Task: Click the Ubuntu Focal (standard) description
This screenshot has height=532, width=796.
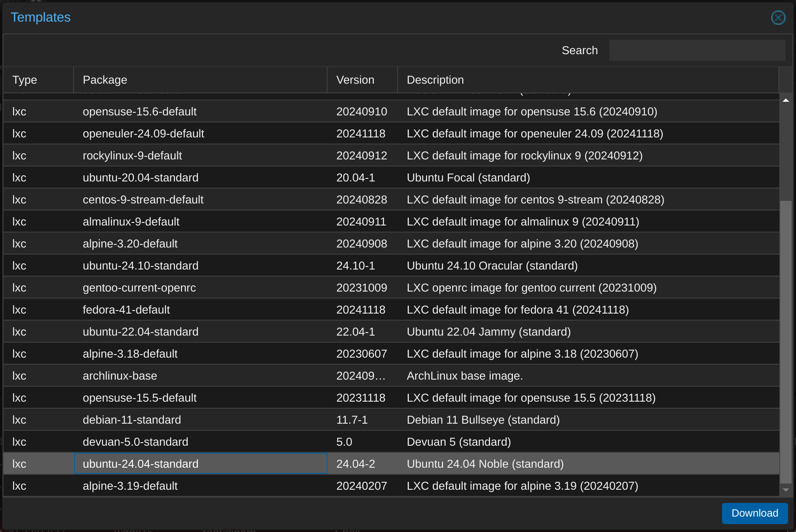Action: pos(468,177)
